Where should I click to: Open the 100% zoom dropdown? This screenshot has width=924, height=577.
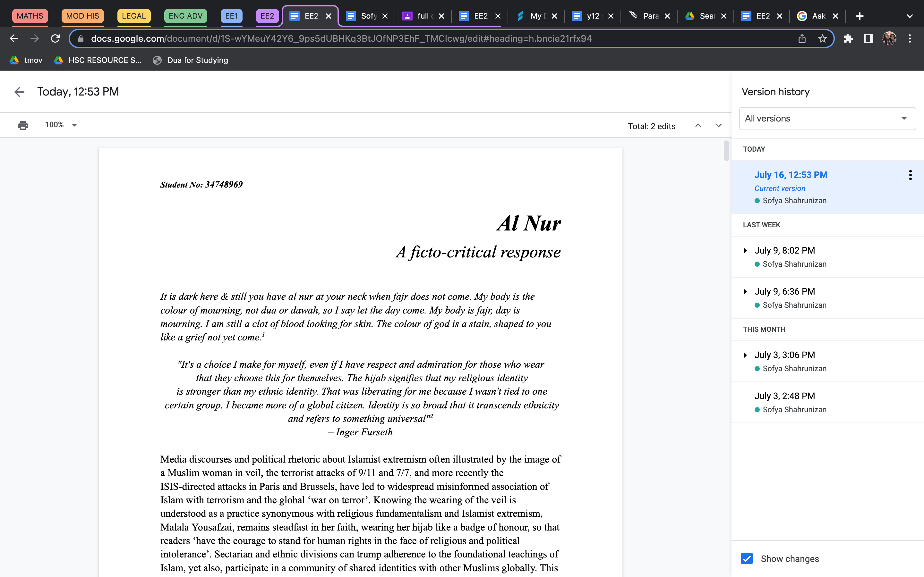tap(61, 125)
